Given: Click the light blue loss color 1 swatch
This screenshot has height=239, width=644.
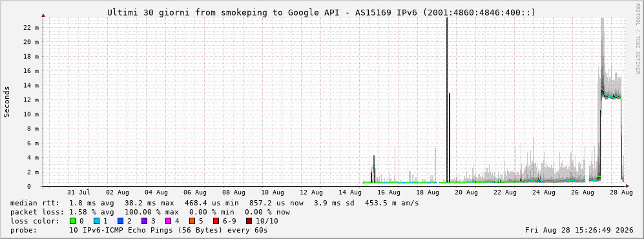Looking at the screenshot, I should coord(96,221).
